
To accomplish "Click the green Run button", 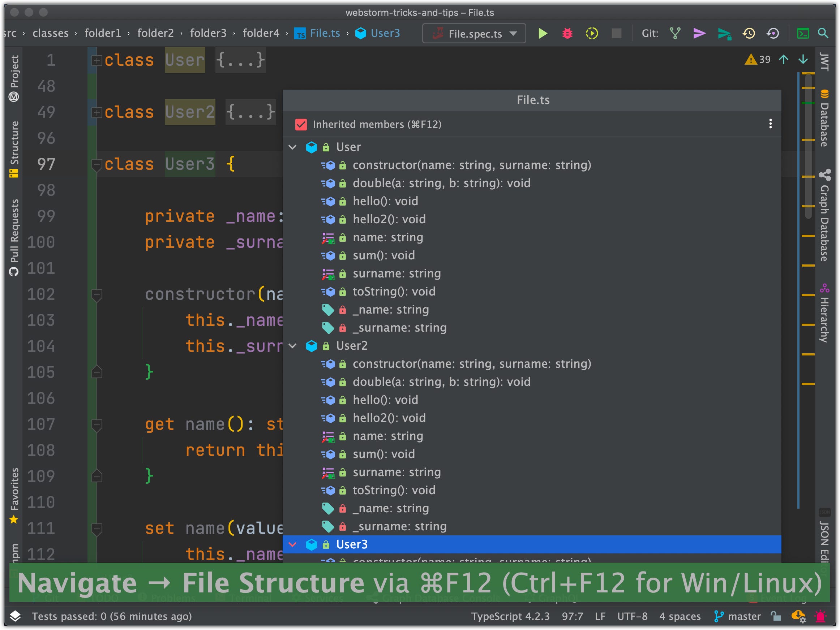I will click(543, 33).
